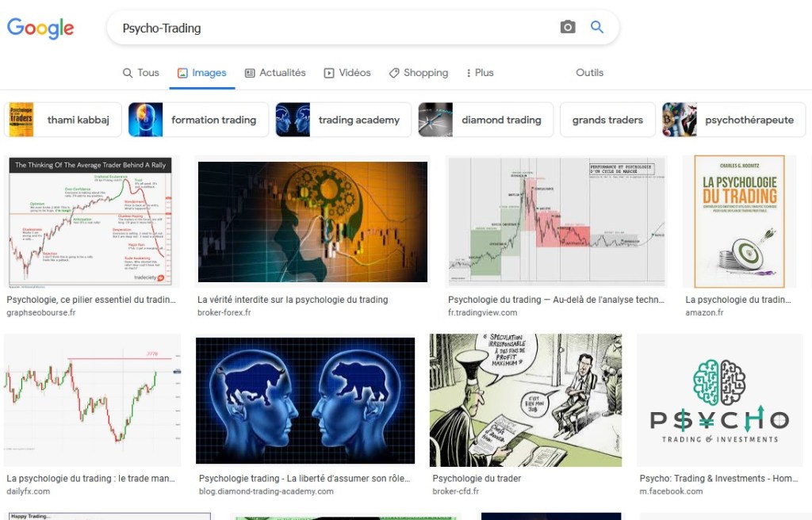Screen dimensions: 812x520
Task: Open the bull and bear heads image
Action: click(x=305, y=400)
